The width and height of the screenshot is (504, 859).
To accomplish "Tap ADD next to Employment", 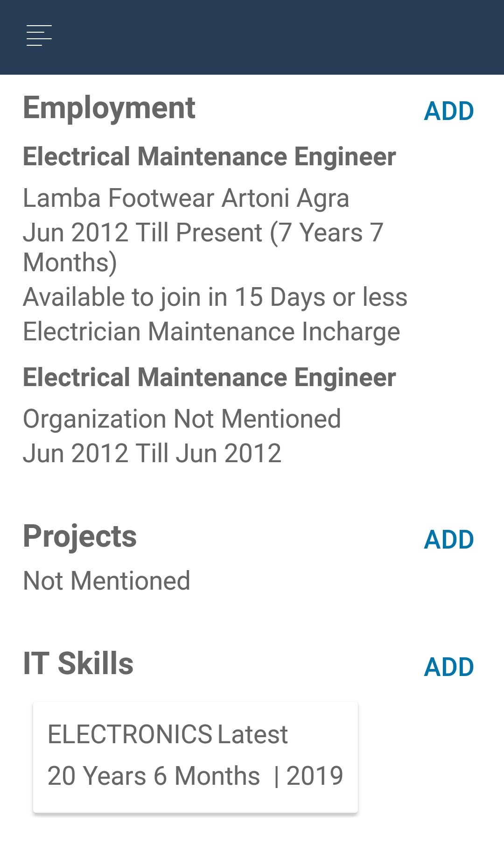I will tap(448, 112).
